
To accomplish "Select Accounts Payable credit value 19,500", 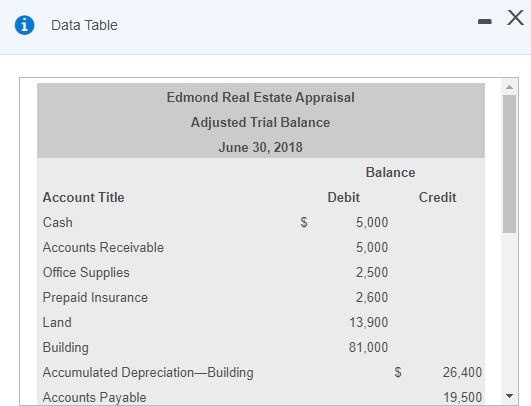I will [463, 398].
